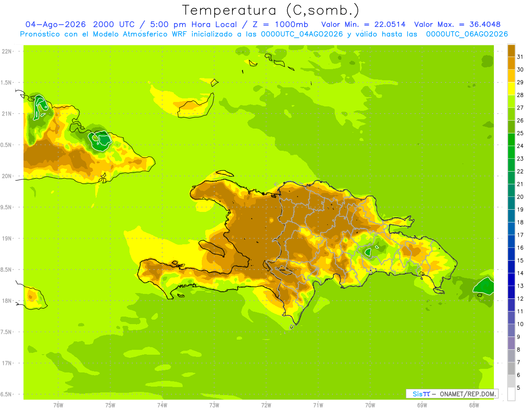Image resolution: width=532 pixels, height=411 pixels.
Task: Click the "Valor Min. = 22.0514" readout
Action: coord(363,24)
